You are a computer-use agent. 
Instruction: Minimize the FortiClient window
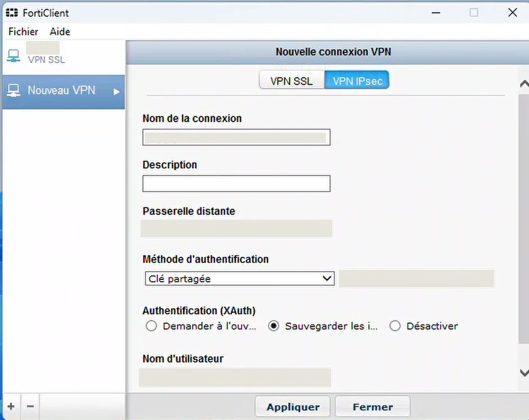436,13
